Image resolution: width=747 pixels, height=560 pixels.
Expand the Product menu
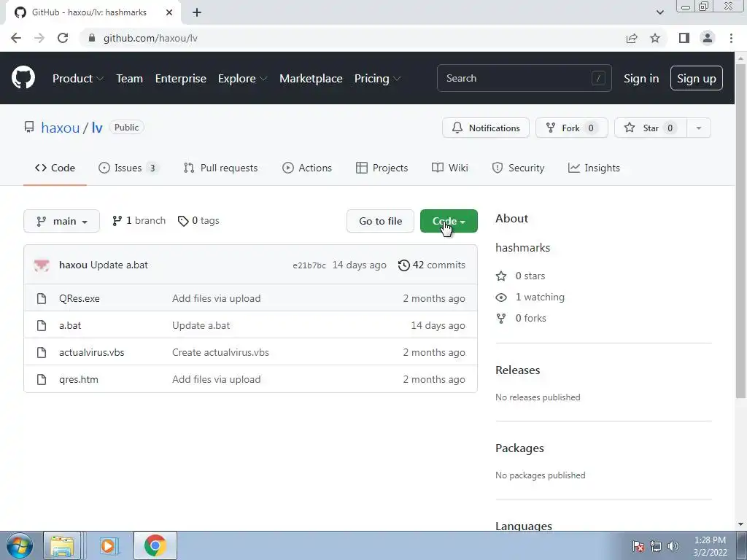click(77, 78)
